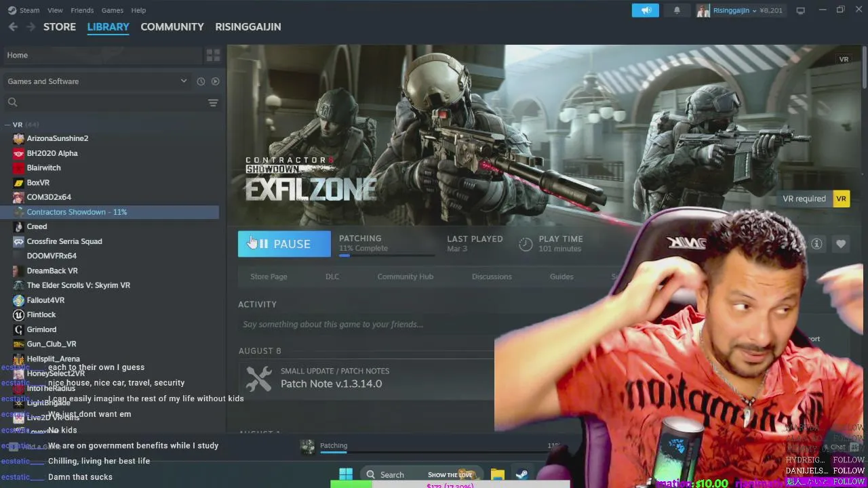The width and height of the screenshot is (868, 488).
Task: Click the Fallout4VR game icon
Action: (x=18, y=300)
